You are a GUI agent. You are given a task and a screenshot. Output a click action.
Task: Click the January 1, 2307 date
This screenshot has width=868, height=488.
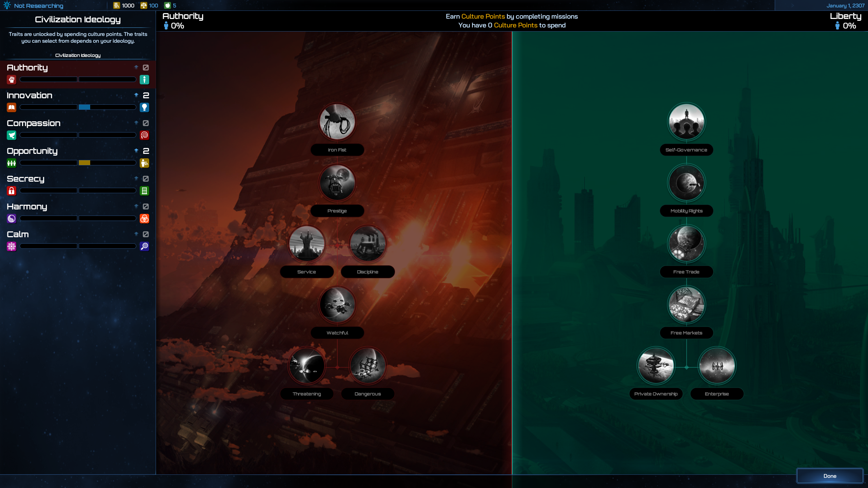tap(845, 5)
